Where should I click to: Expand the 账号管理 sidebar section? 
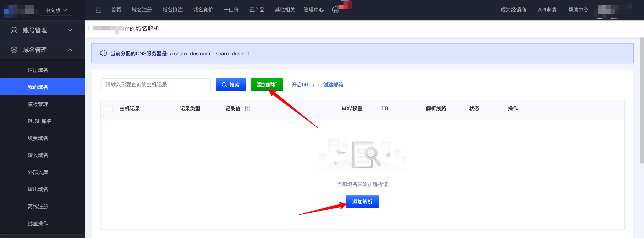[x=70, y=30]
